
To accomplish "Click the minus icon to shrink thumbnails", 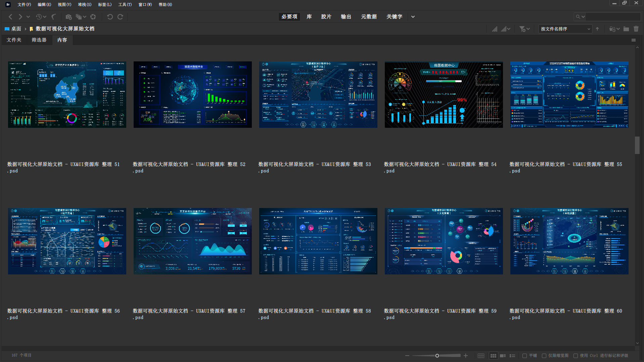I will click(407, 356).
